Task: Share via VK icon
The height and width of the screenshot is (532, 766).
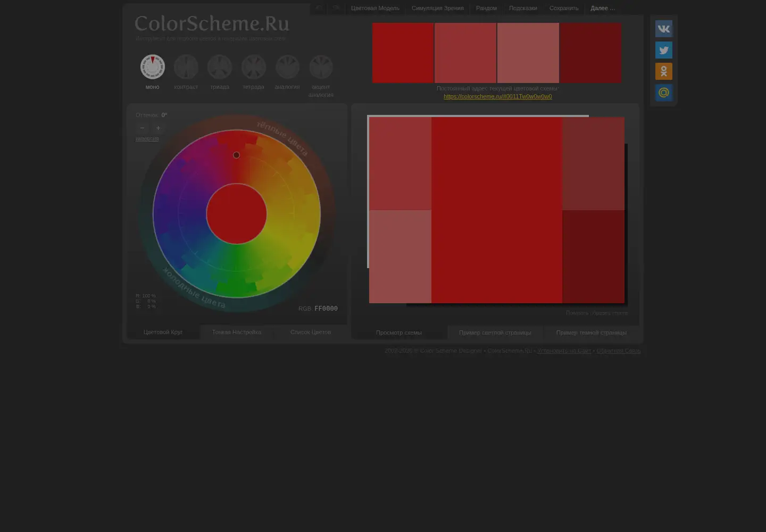Action: (x=664, y=29)
